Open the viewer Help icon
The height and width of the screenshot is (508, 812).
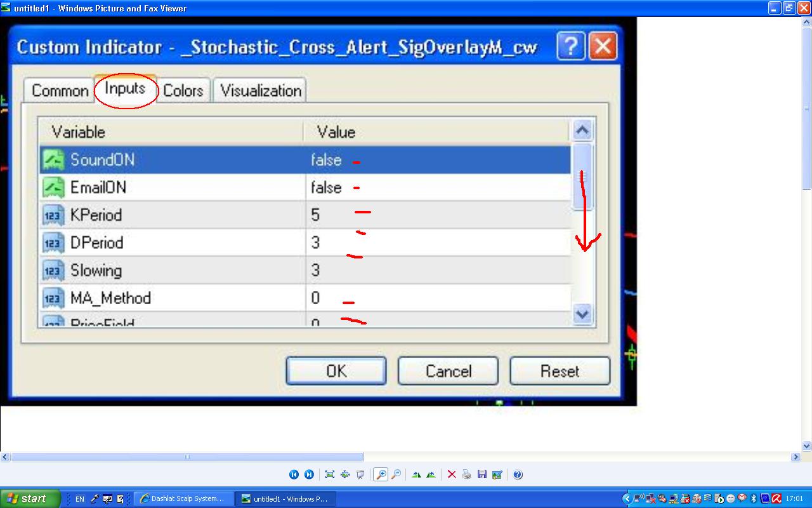pyautogui.click(x=518, y=474)
